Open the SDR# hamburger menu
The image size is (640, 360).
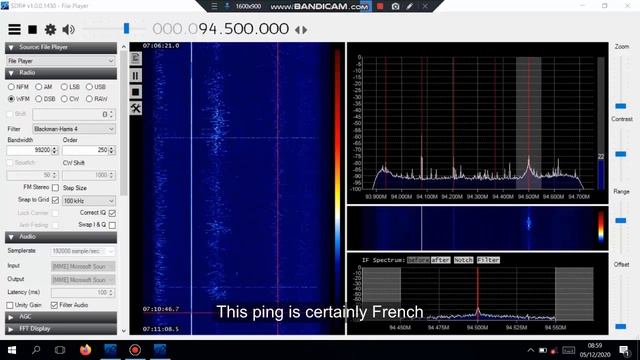(14, 29)
